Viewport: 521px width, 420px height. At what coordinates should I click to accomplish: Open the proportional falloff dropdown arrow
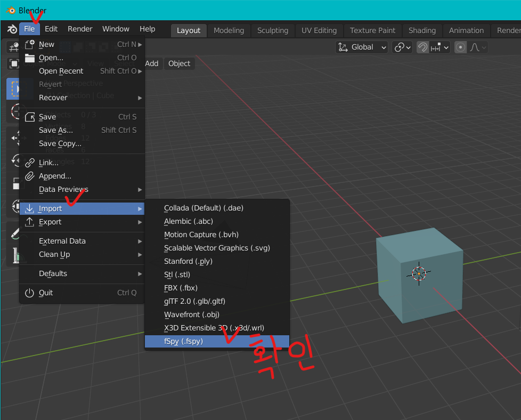484,47
